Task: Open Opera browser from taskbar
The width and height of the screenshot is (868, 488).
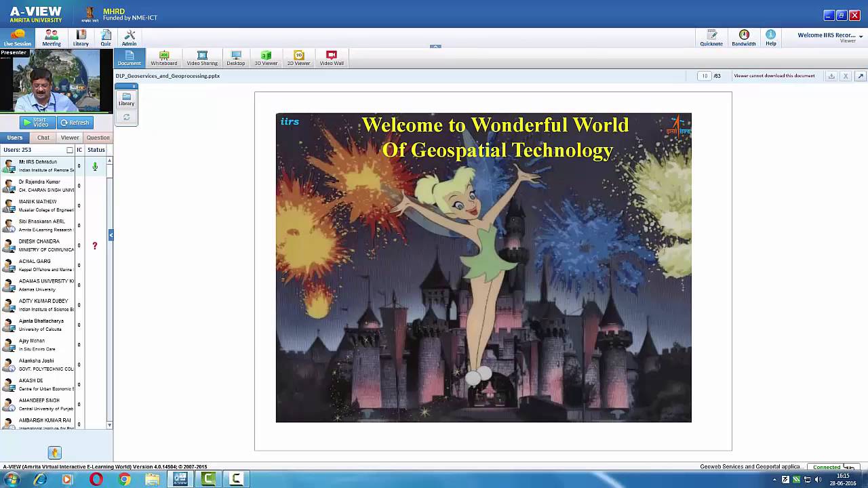Action: coord(96,479)
